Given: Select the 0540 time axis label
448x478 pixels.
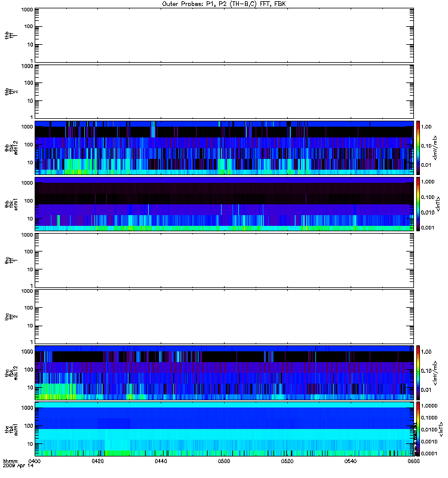Looking at the screenshot, I should tap(351, 461).
